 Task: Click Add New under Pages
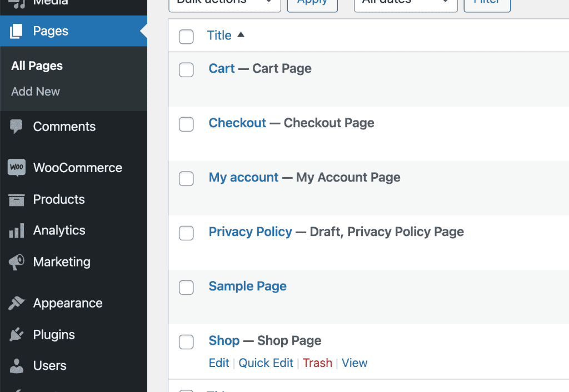click(x=35, y=91)
